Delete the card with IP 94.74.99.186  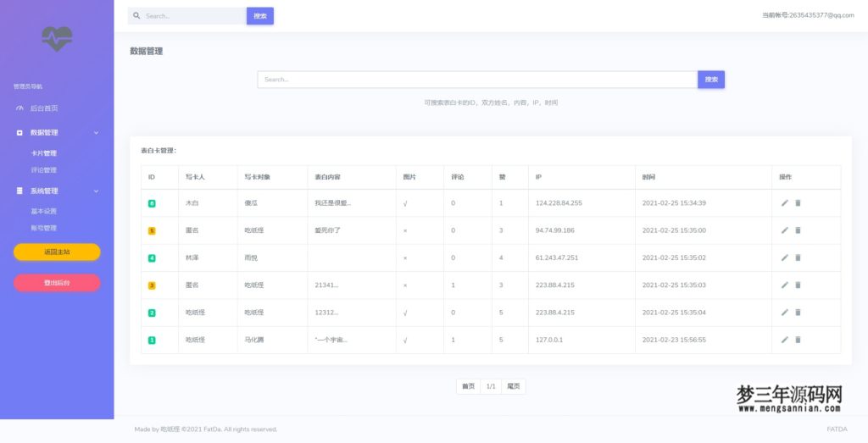(x=798, y=230)
